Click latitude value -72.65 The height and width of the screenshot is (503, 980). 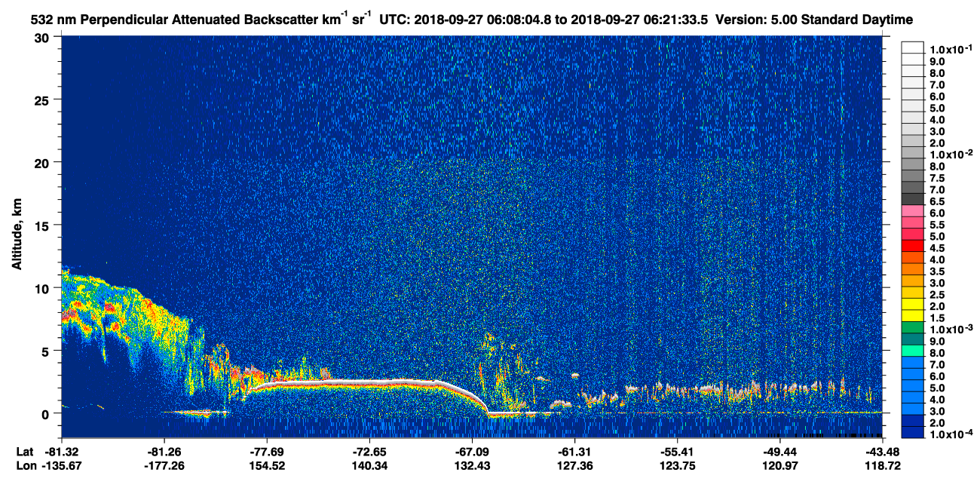(369, 452)
